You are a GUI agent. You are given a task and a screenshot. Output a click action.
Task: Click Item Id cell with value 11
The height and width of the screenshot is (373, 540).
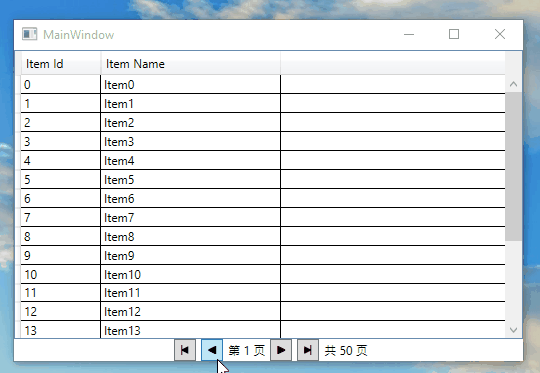coord(61,293)
